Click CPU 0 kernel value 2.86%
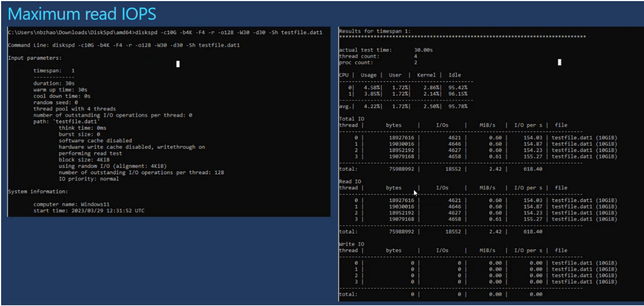644x306 pixels. (x=432, y=88)
